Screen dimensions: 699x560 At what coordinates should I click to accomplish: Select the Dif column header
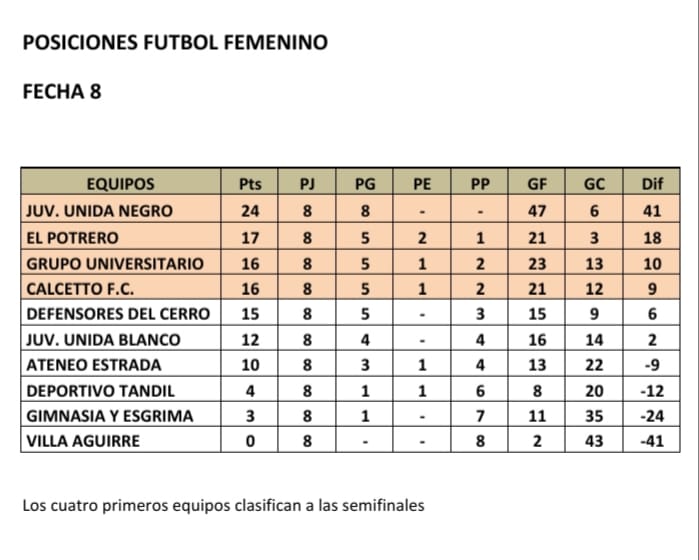(x=652, y=184)
